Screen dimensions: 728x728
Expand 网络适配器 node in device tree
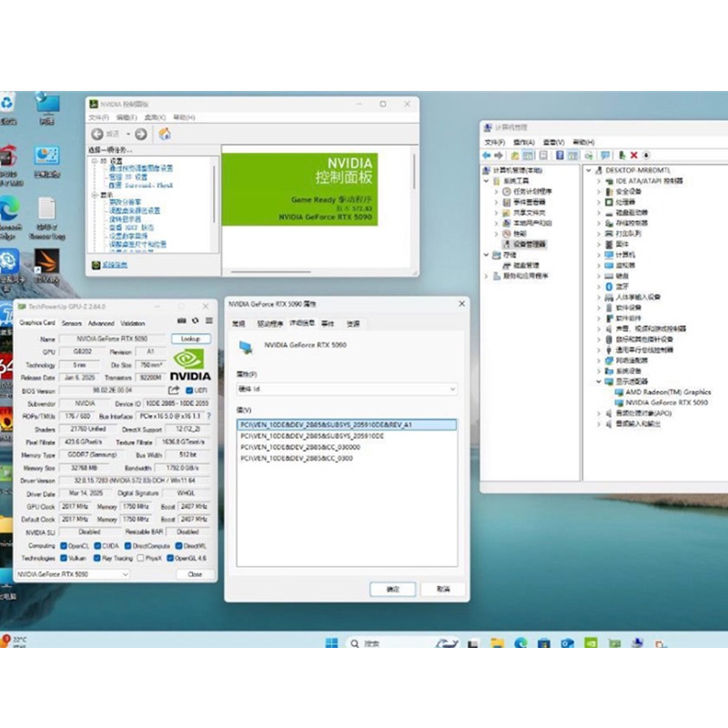tap(599, 360)
